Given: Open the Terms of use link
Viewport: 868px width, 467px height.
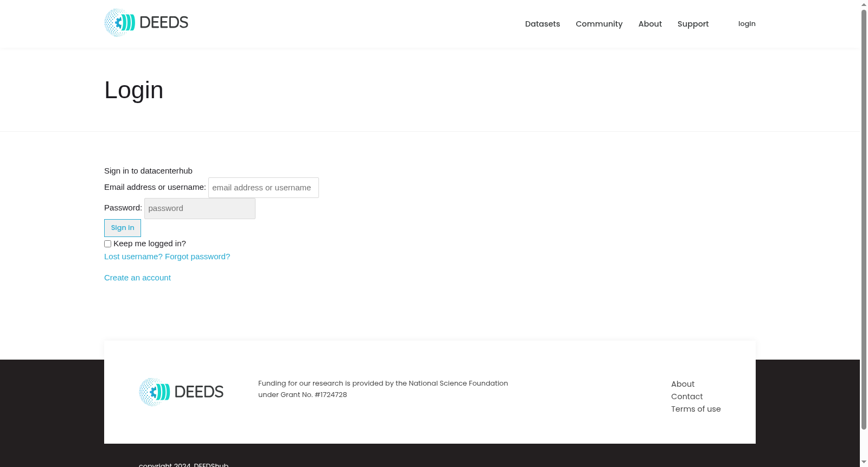Looking at the screenshot, I should click(696, 409).
